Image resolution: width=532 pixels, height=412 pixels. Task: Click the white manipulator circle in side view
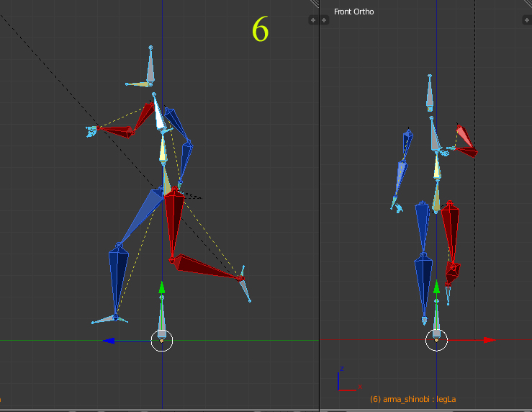pos(162,341)
